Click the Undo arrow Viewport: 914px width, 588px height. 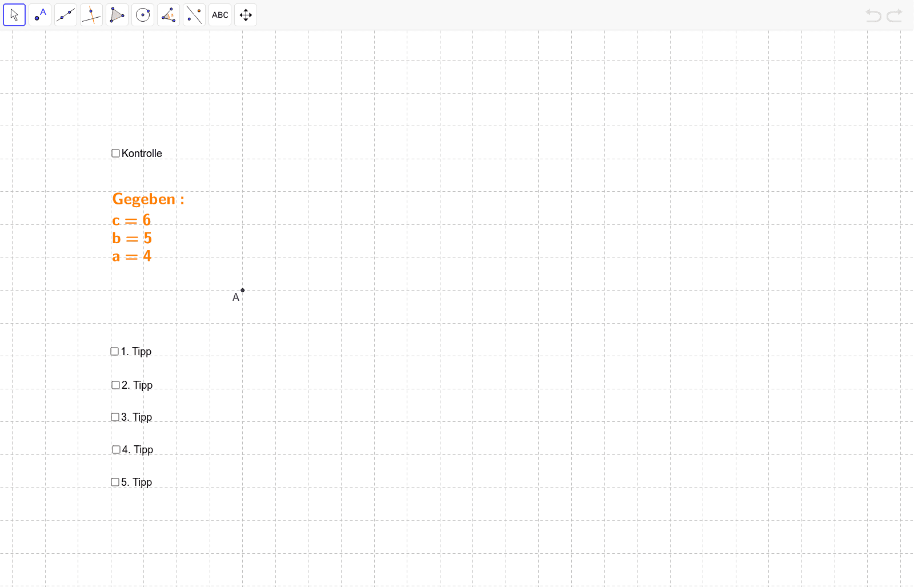tap(873, 15)
